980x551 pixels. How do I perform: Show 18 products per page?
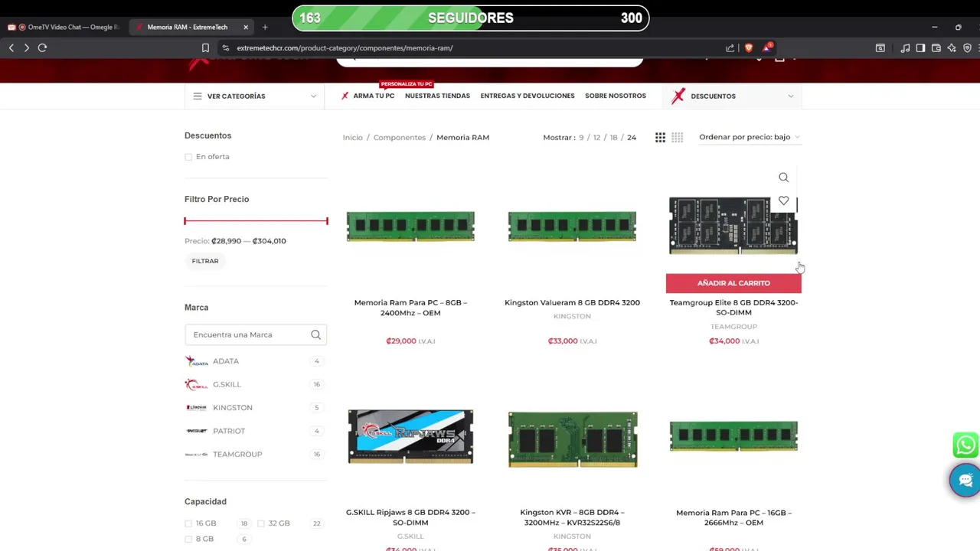[613, 137]
